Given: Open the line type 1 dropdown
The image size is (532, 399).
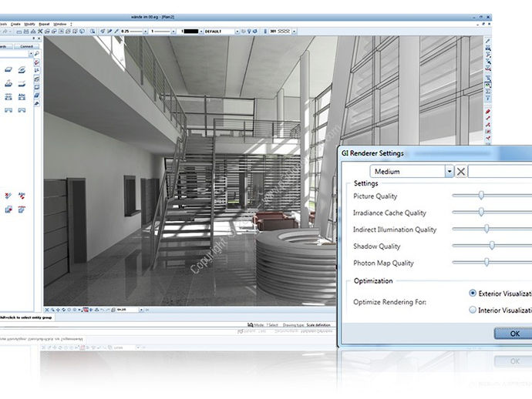Looking at the screenshot, I should tap(173, 31).
